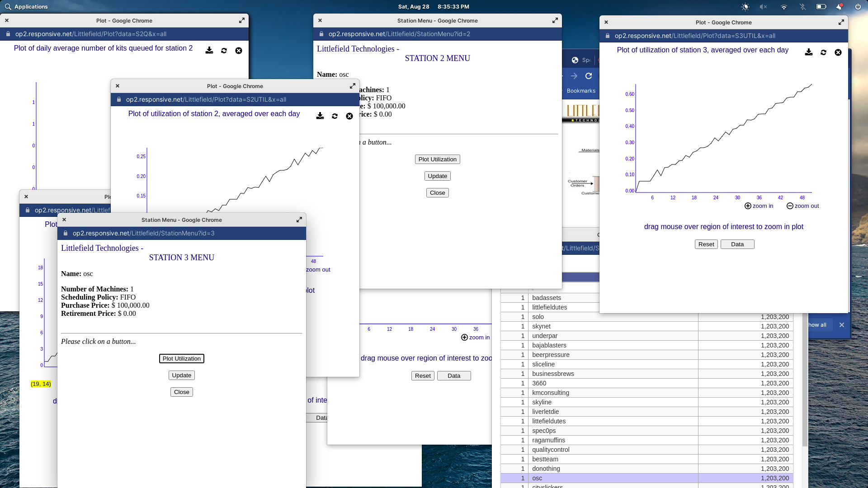Click Reset under station 3 utilization plot
The width and height of the screenshot is (868, 488).
point(706,244)
